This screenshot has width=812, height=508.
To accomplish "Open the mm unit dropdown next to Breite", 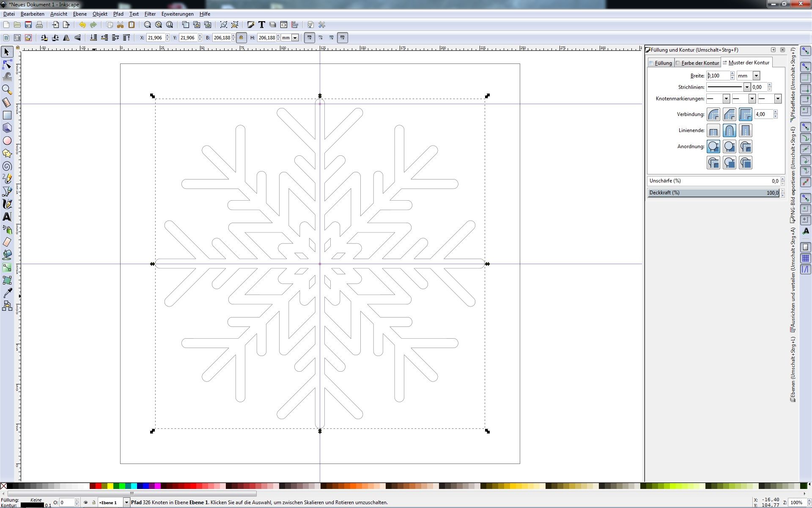I will click(x=757, y=75).
